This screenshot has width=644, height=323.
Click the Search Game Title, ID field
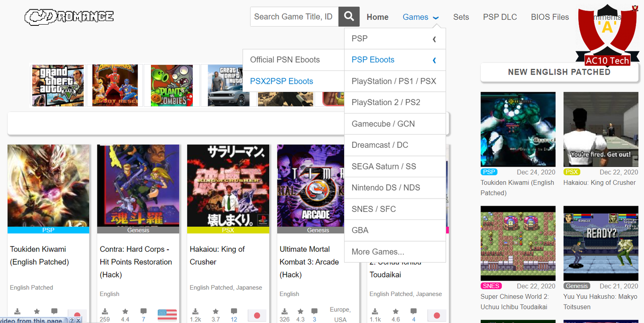tap(294, 17)
